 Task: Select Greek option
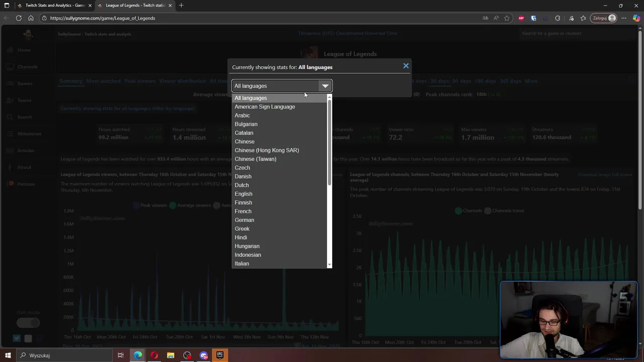[279, 229]
